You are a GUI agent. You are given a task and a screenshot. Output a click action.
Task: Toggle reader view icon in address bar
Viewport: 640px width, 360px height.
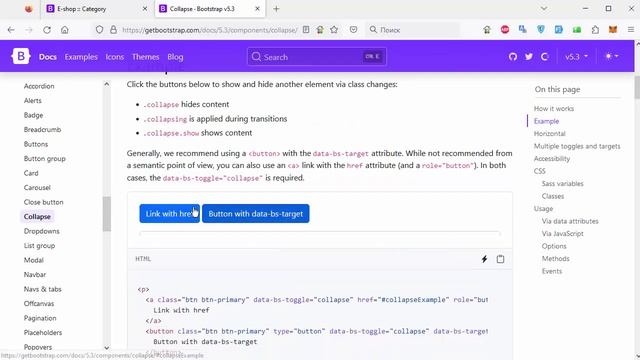(306, 29)
